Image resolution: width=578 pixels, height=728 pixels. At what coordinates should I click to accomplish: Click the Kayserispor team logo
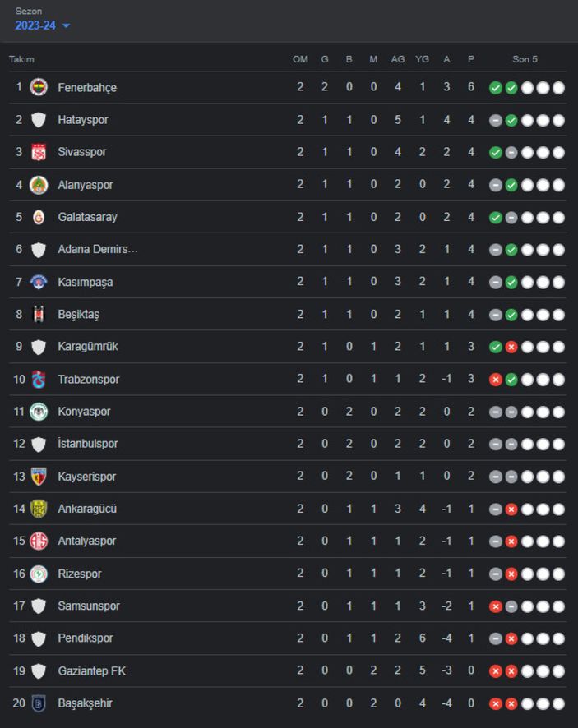click(39, 477)
